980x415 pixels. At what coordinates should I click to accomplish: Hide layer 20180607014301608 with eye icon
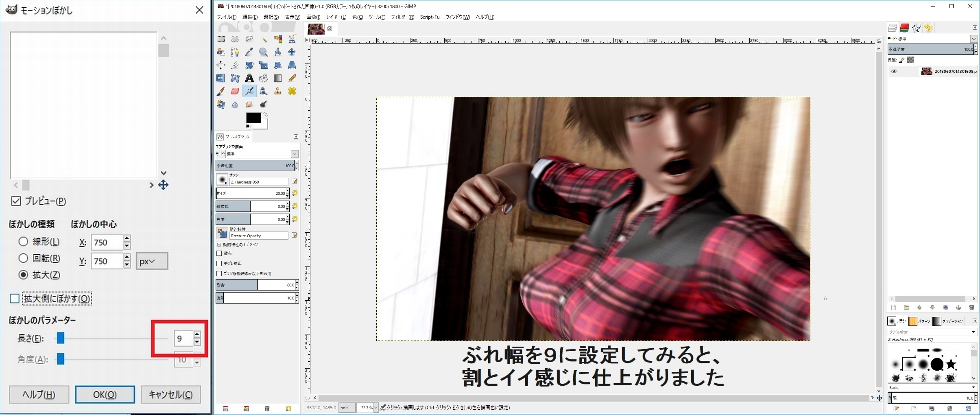894,71
